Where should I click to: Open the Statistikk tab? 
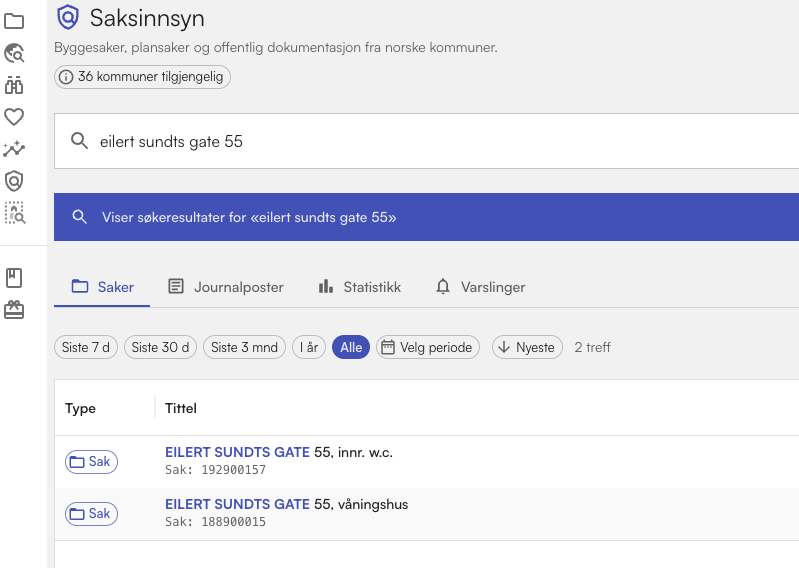360,287
